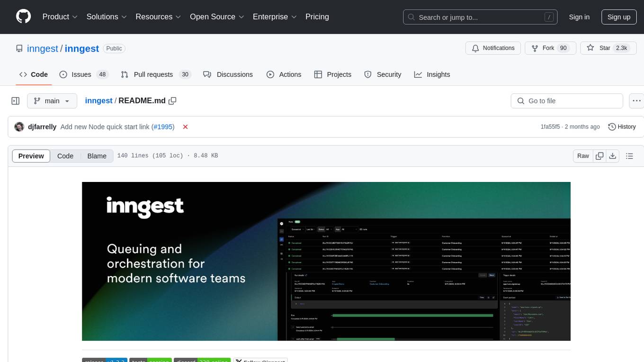
Task: Switch to the Issues tab
Action: pyautogui.click(x=83, y=74)
